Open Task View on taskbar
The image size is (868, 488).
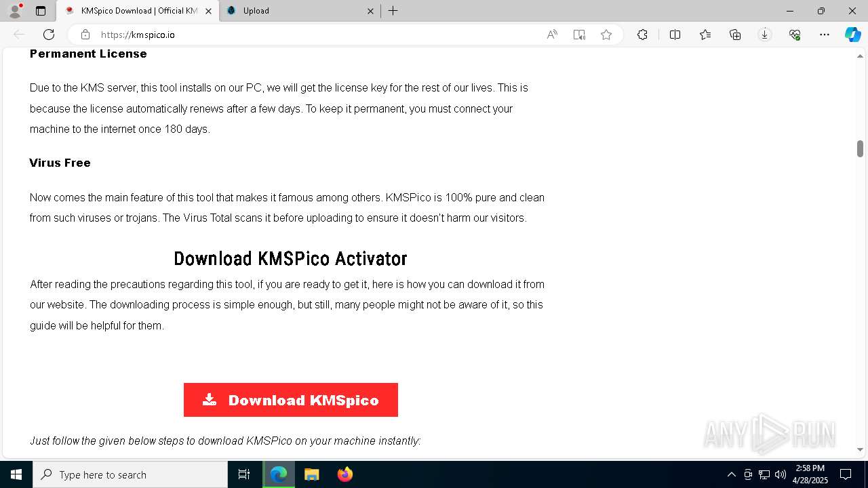point(244,474)
